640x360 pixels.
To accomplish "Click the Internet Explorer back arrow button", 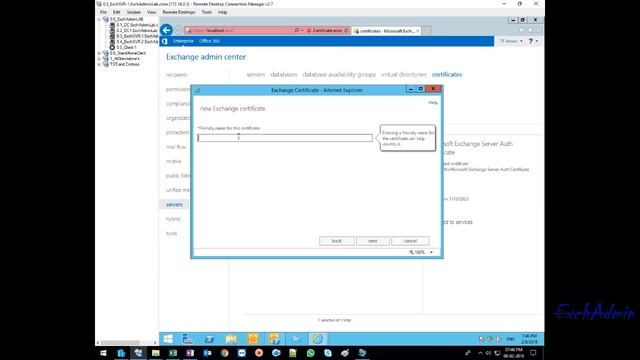I will click(x=166, y=30).
